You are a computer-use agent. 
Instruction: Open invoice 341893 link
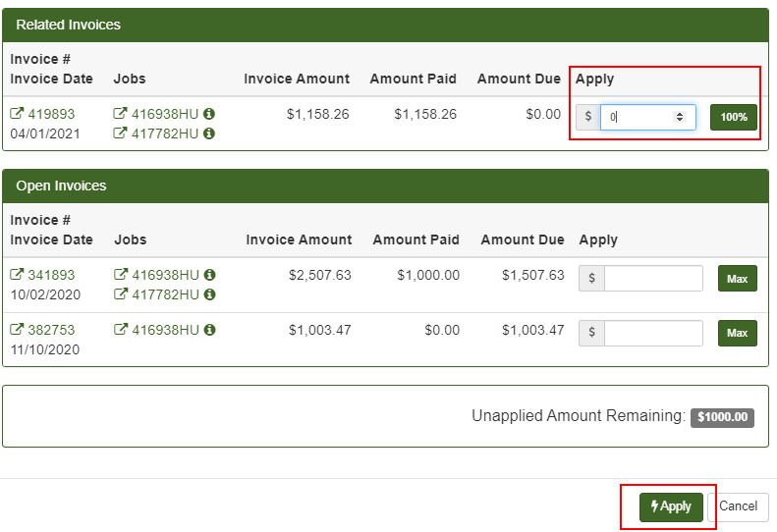tap(50, 275)
